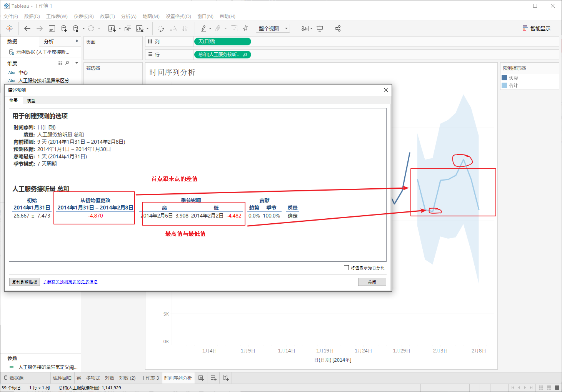This screenshot has width=562, height=392.
Task: Open the dimensions pane menu arrow
Action: coord(77,63)
